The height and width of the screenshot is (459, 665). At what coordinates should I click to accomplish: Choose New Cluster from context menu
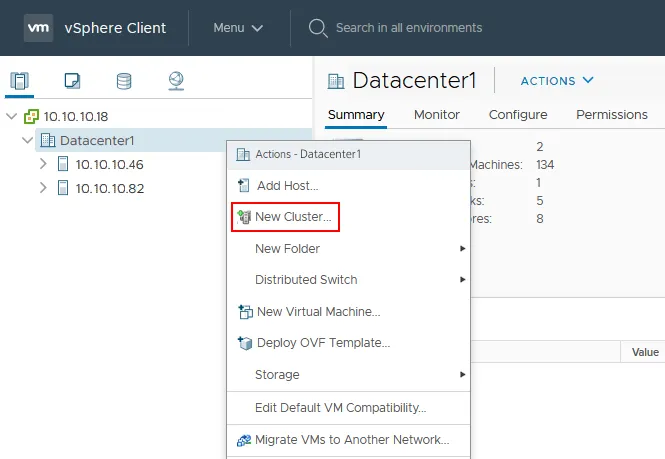pyautogui.click(x=292, y=217)
